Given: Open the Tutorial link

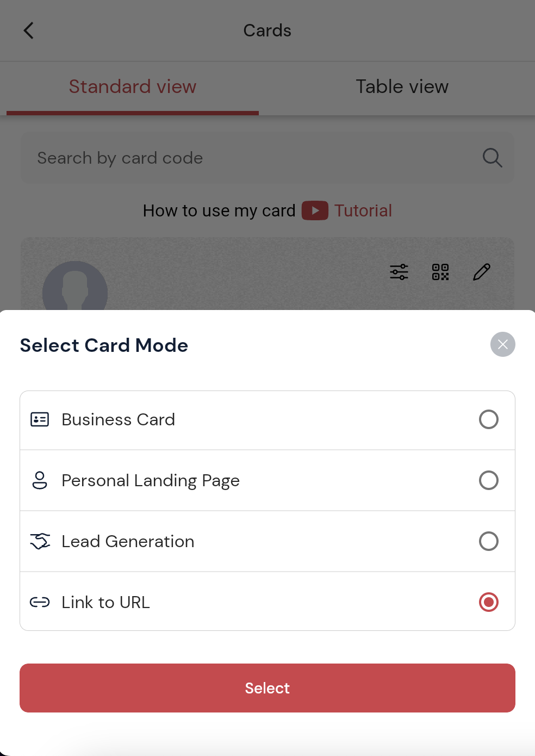Looking at the screenshot, I should click(x=363, y=210).
